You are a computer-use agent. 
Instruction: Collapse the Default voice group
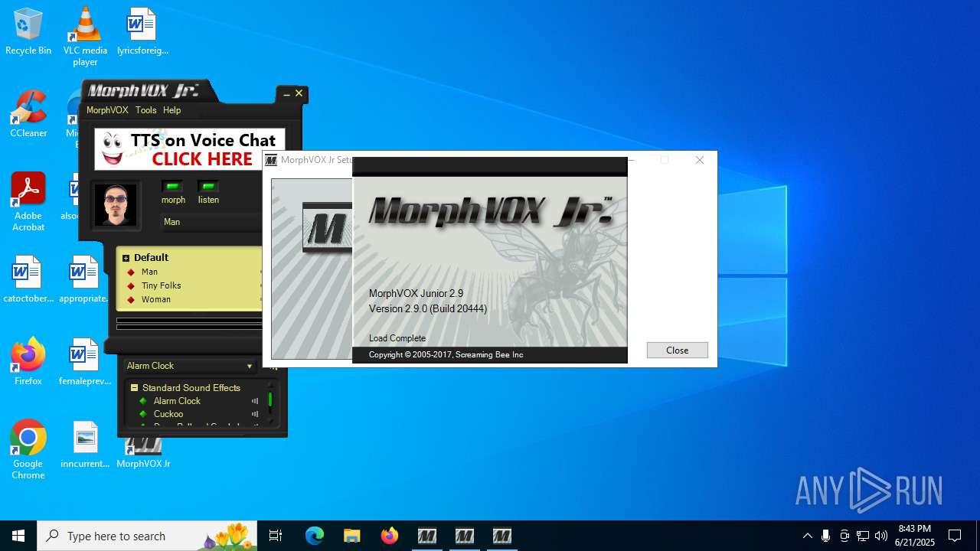coord(126,258)
